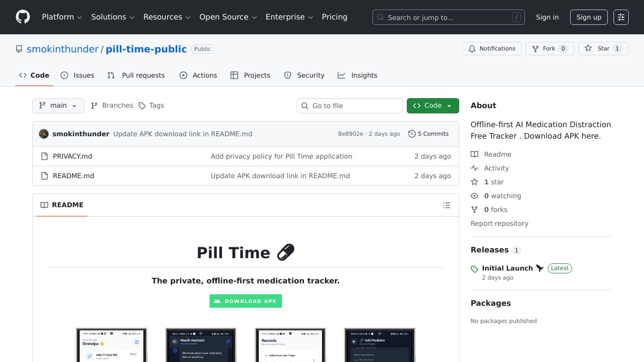This screenshot has height=362, width=644.
Task: Open the Add Medicine screenshot thumbnail
Action: (x=380, y=345)
